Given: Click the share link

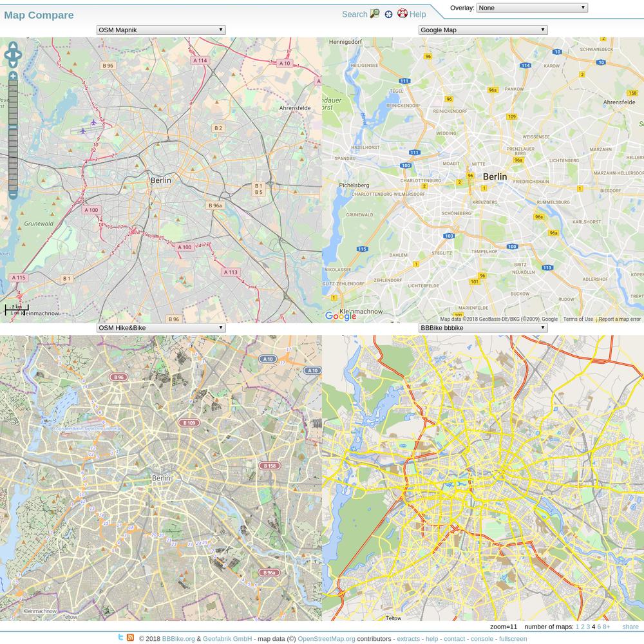Looking at the screenshot, I should (630, 627).
